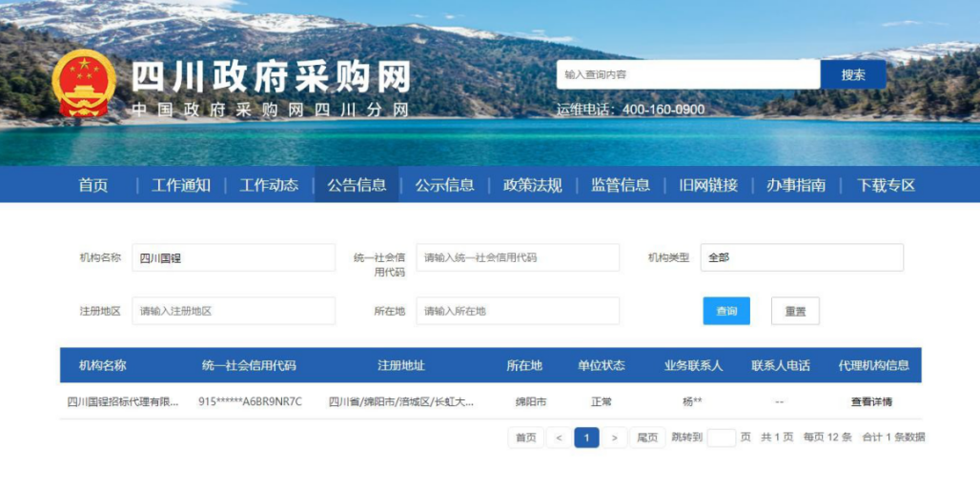Click the next page arrow
This screenshot has height=490, width=980.
614,439
